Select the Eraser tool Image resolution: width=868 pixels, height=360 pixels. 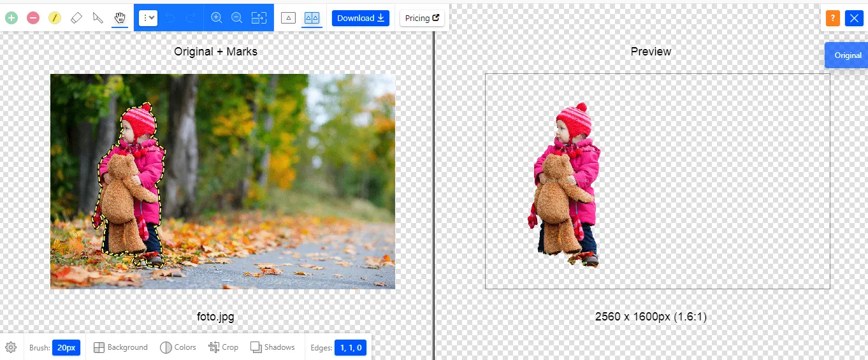(x=76, y=18)
